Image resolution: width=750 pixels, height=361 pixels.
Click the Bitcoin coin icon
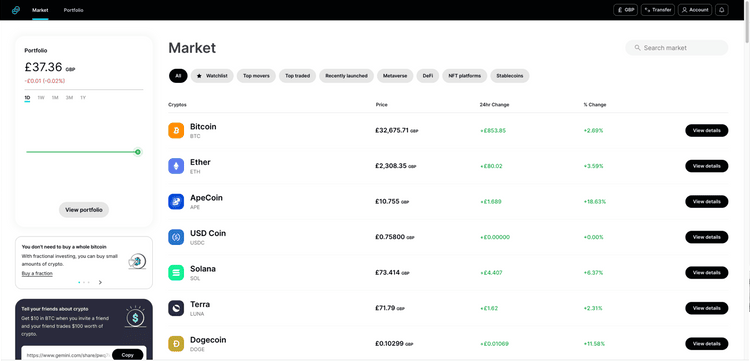point(176,131)
